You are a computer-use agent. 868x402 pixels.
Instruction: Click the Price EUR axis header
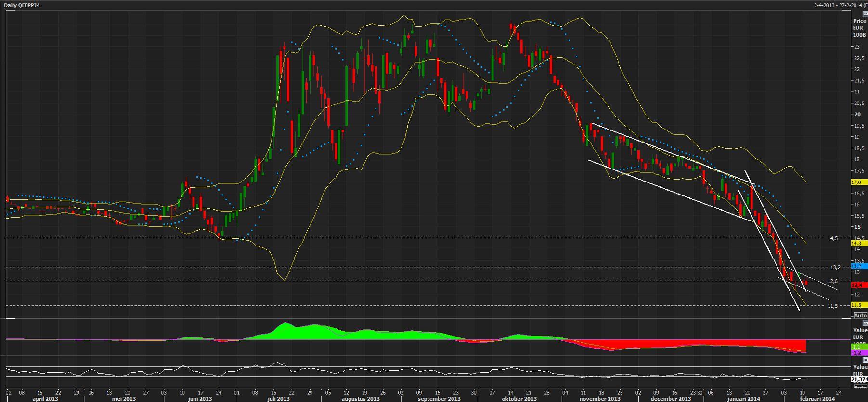[859, 28]
